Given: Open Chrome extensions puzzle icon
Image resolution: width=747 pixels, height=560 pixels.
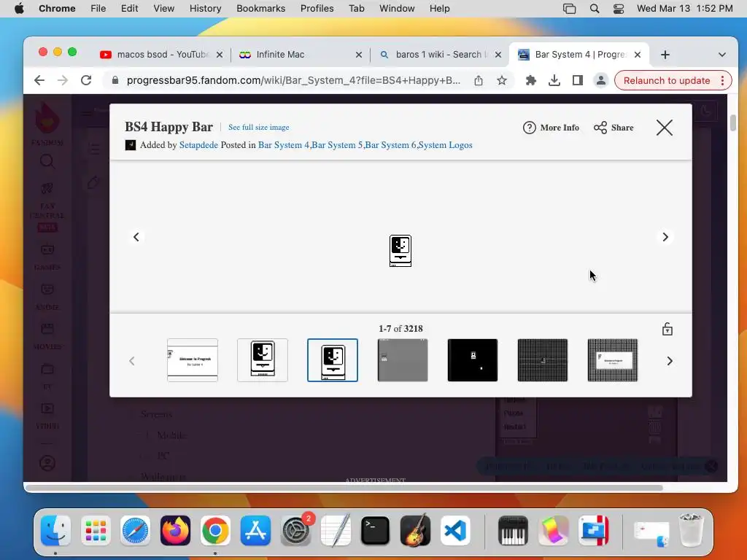Looking at the screenshot, I should point(531,80).
